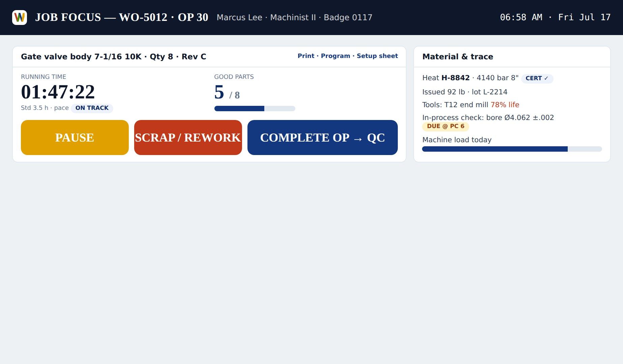Report a Scrap / Rework part

click(x=188, y=138)
